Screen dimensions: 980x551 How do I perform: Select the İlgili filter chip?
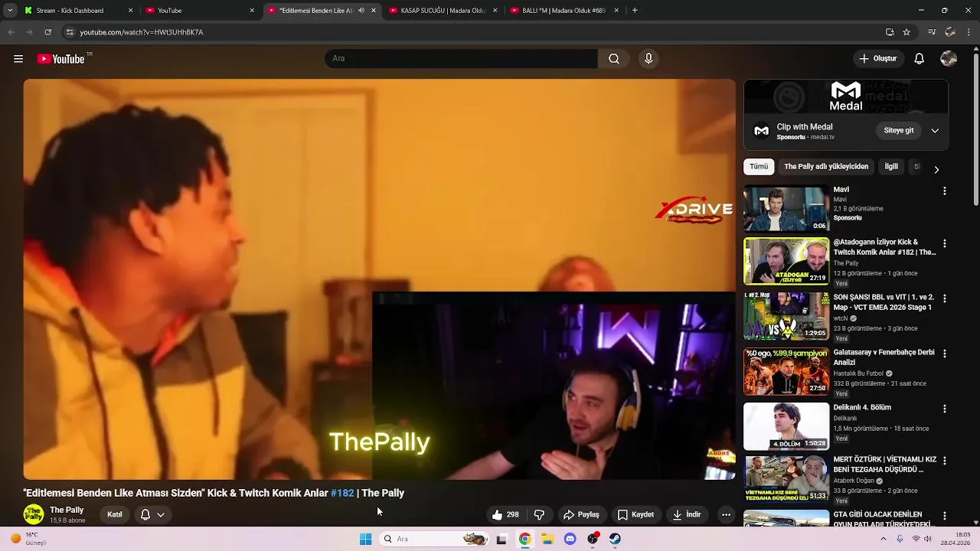(891, 167)
